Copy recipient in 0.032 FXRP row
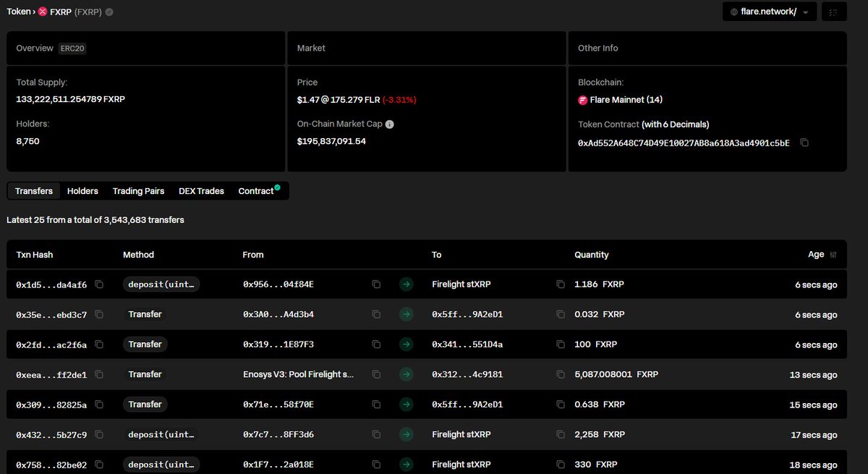 click(x=561, y=314)
